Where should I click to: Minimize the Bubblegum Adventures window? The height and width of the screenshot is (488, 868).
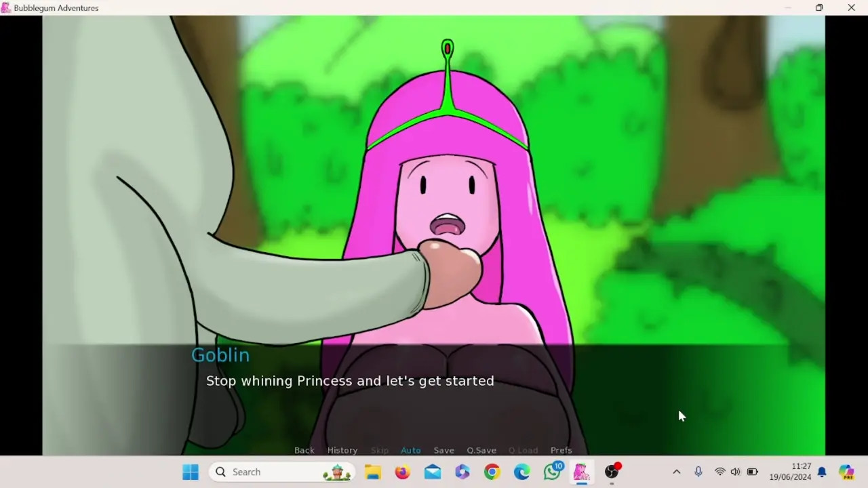pos(788,7)
